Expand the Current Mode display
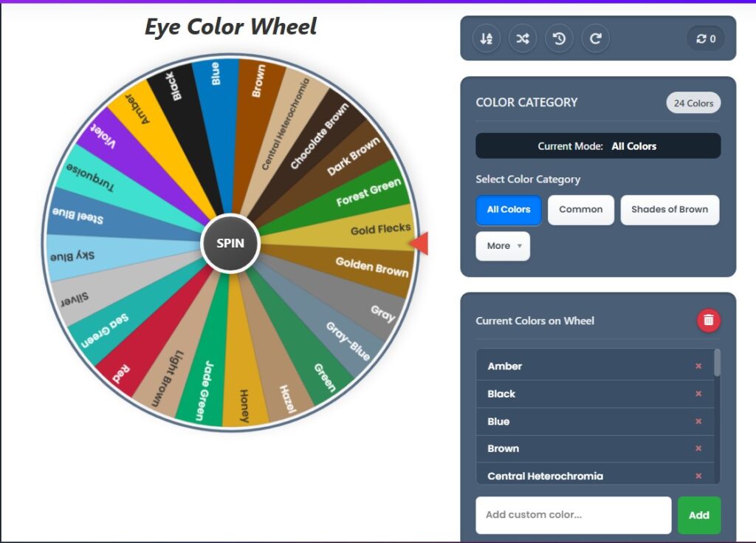The image size is (756, 543). point(599,146)
